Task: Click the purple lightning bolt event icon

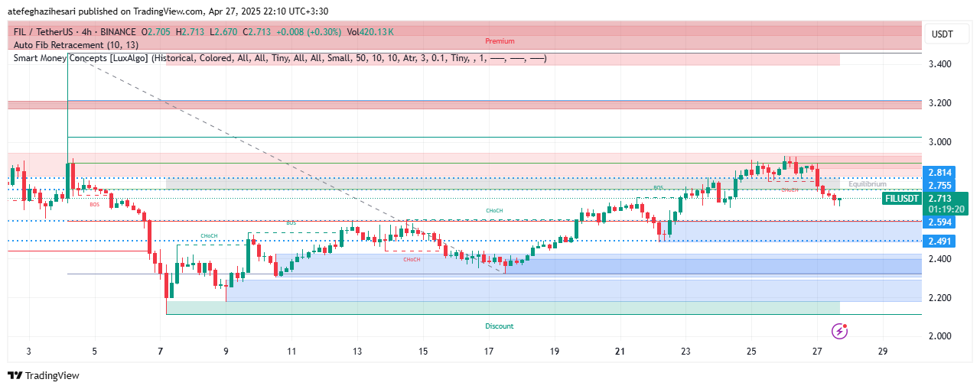Action: (x=840, y=331)
